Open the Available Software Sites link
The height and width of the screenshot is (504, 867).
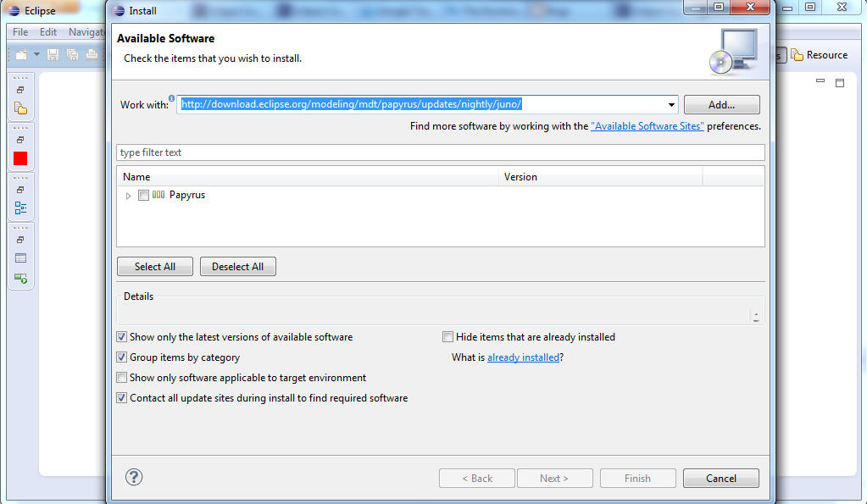click(647, 126)
